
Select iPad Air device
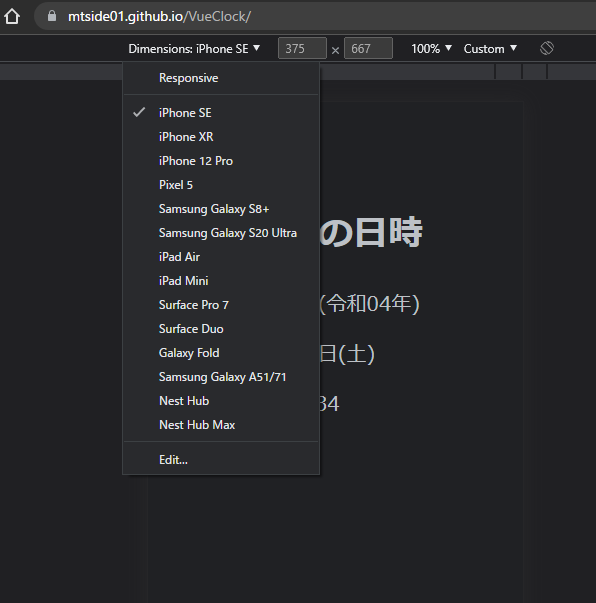pos(221,257)
